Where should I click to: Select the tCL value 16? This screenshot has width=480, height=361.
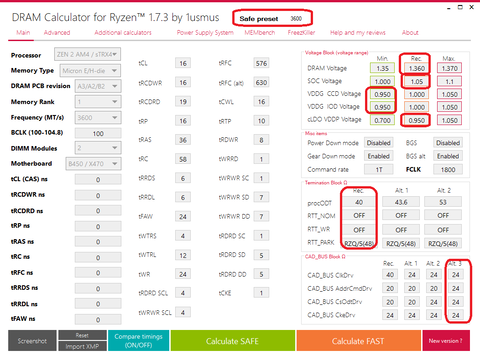[x=183, y=63]
